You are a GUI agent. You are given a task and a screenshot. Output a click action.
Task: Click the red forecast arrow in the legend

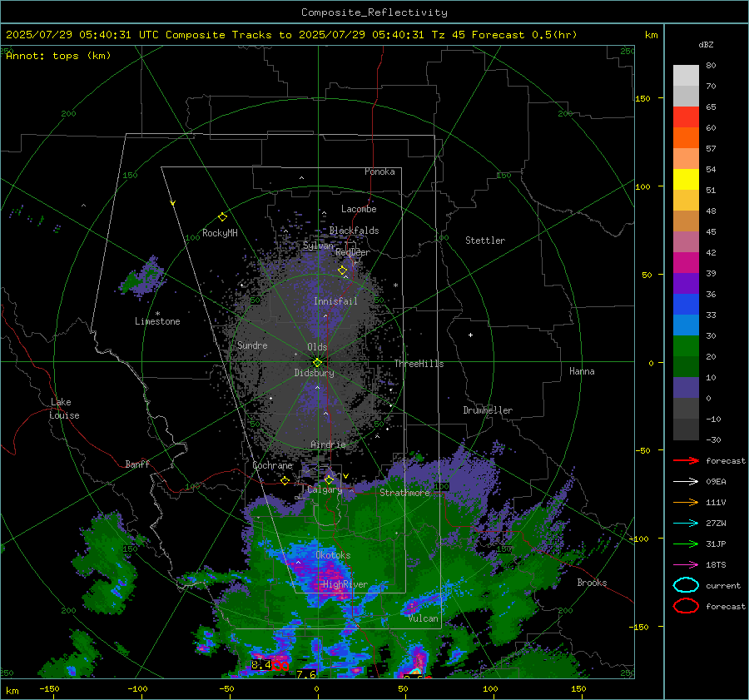click(x=686, y=460)
